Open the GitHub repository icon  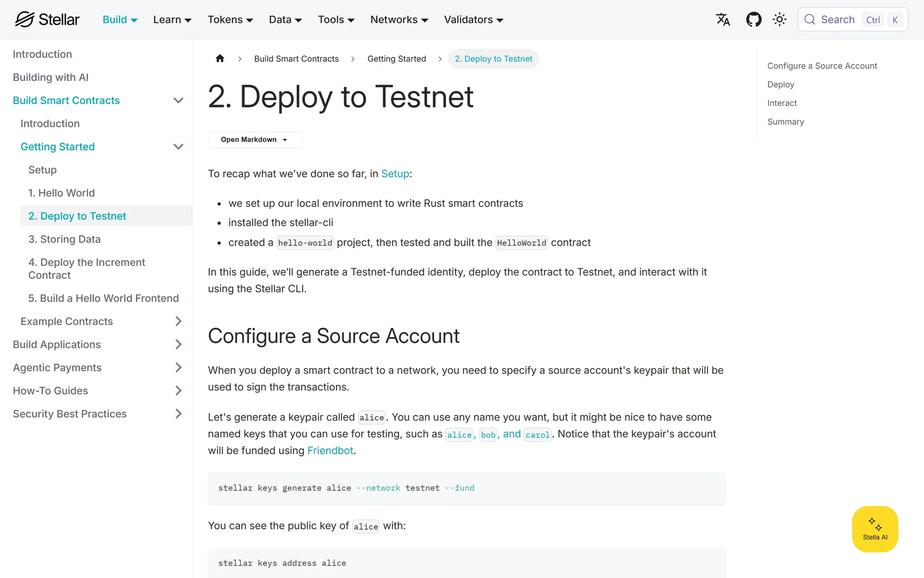tap(754, 19)
